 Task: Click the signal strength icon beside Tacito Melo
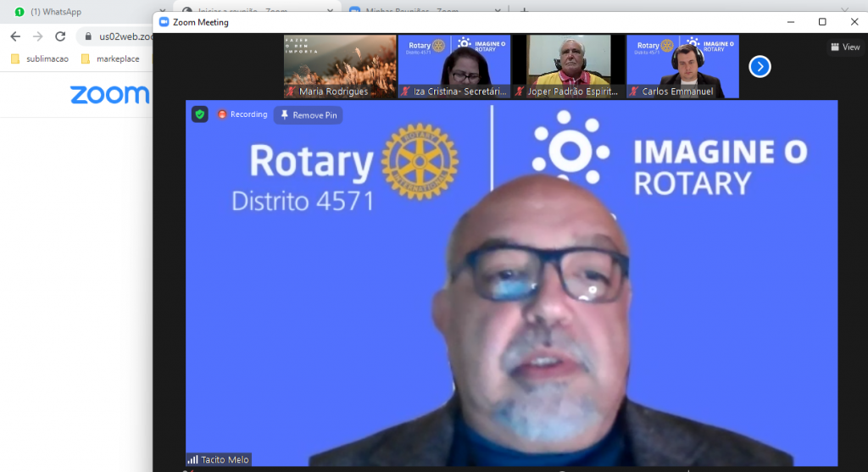click(192, 460)
